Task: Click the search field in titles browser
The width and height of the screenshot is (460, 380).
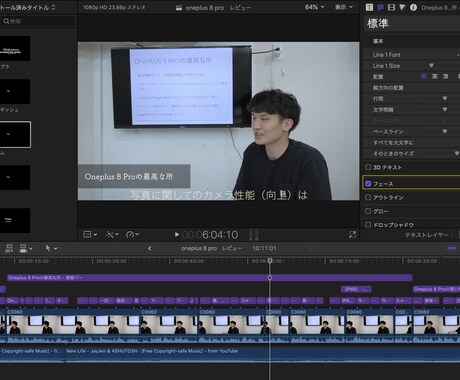Action: (x=37, y=21)
